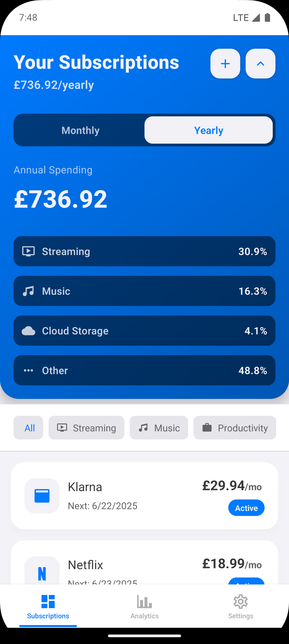Select the Yearly toggle option
Image resolution: width=289 pixels, height=644 pixels.
click(208, 130)
